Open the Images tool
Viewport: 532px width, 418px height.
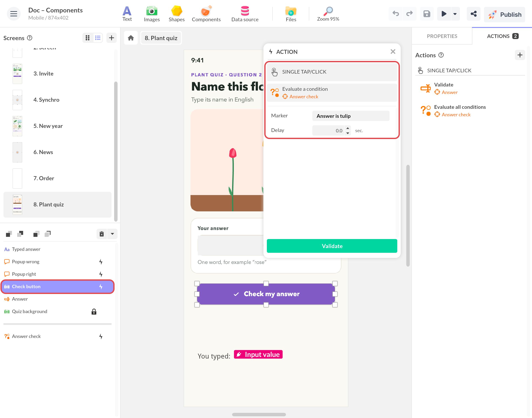pos(152,14)
